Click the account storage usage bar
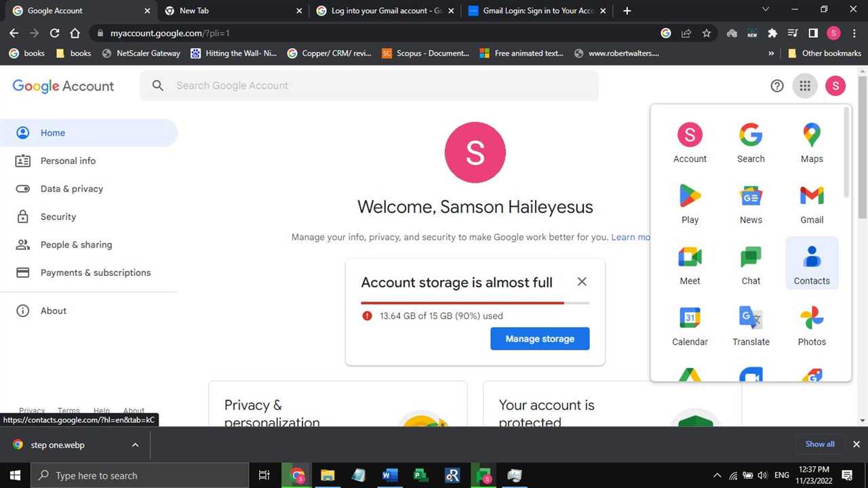Screen dimensions: 868x488 click(x=475, y=302)
